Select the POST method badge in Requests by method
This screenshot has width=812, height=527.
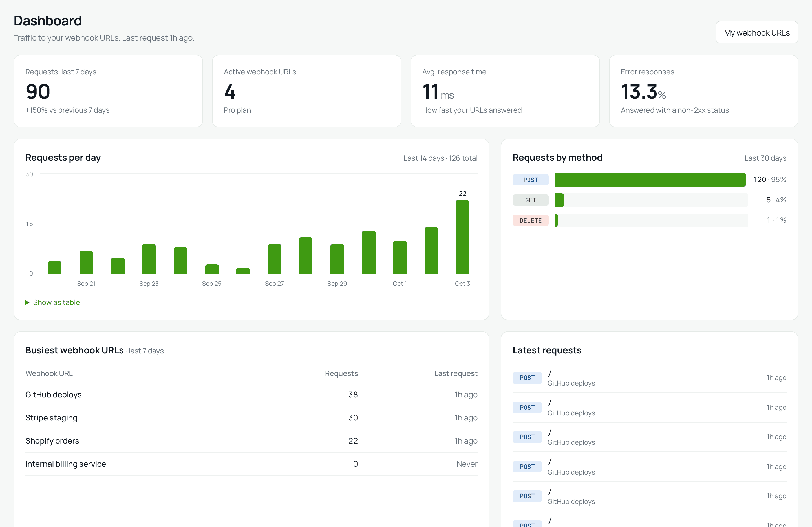[x=530, y=180]
